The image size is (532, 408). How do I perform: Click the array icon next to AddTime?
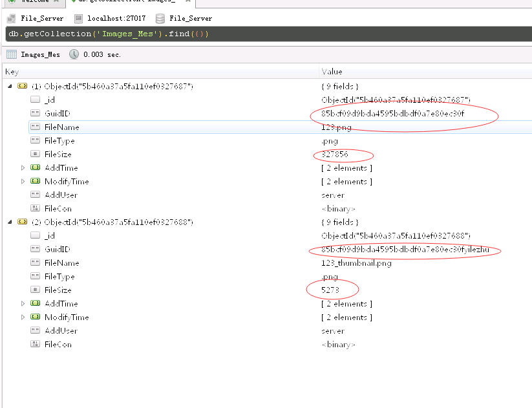click(36, 167)
